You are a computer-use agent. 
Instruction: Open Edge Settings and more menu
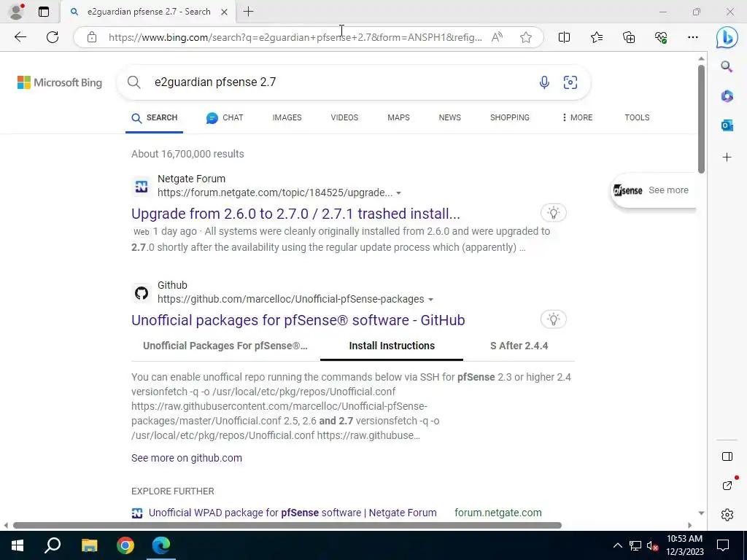coord(693,37)
